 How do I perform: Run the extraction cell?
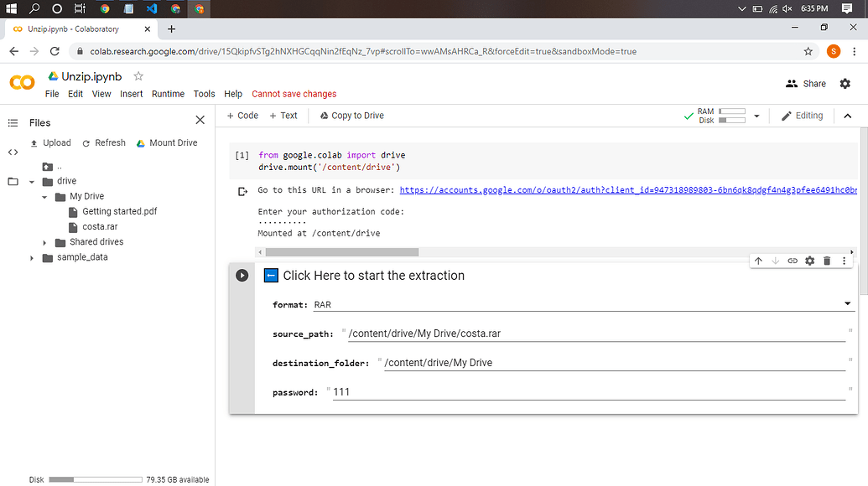click(x=242, y=275)
